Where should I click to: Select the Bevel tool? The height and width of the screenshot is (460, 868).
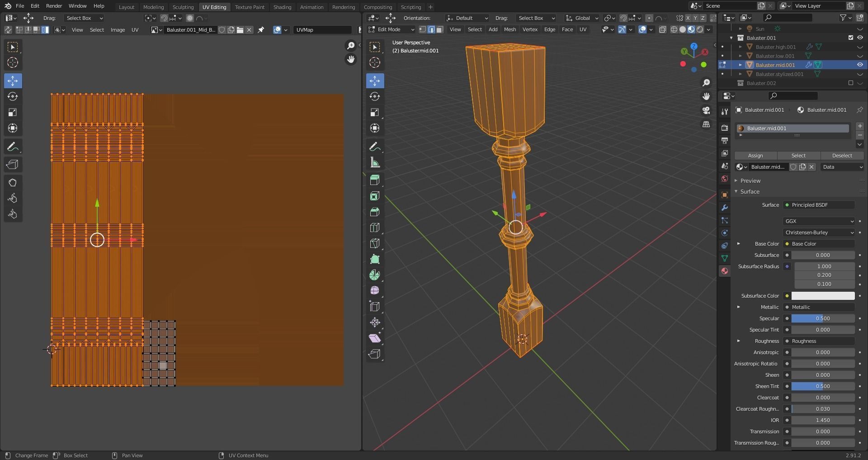(375, 212)
